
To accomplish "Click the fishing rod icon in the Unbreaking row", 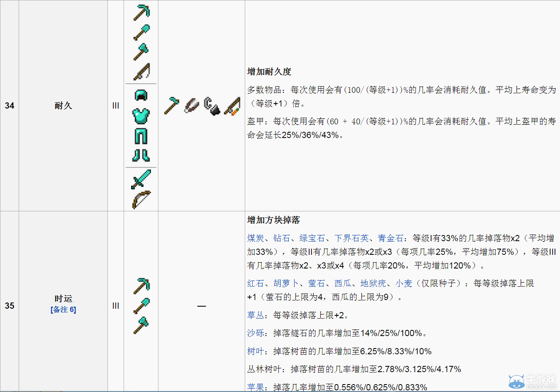I will pyautogui.click(x=141, y=70).
